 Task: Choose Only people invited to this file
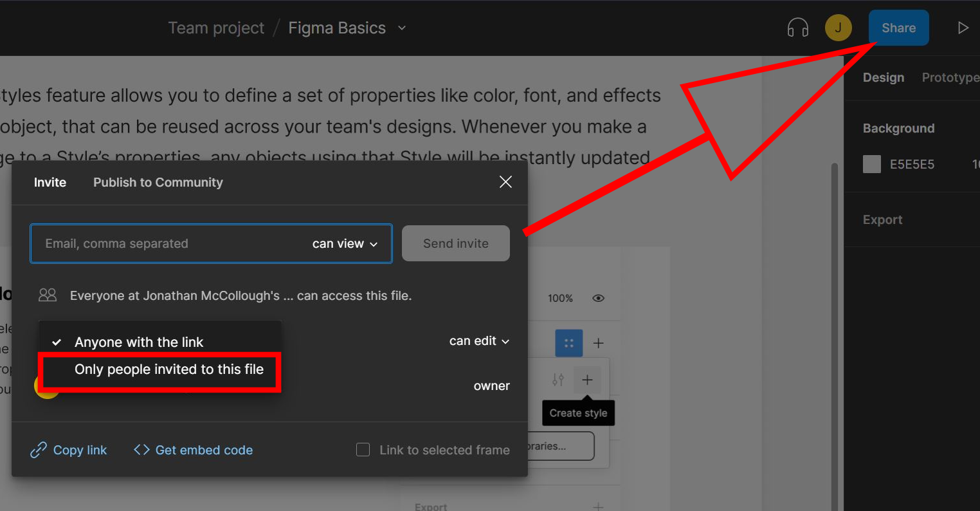click(160, 369)
